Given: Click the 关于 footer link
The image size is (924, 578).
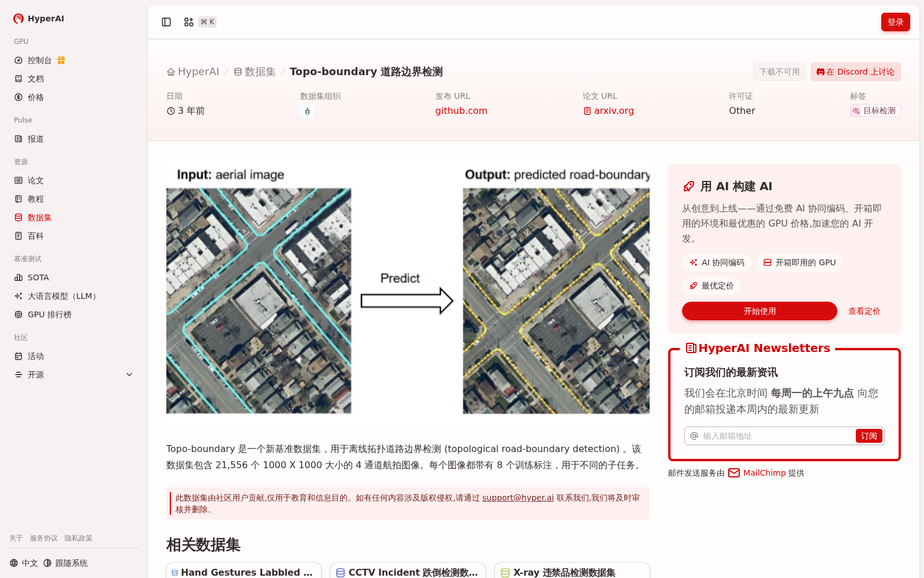Looking at the screenshot, I should point(16,538).
